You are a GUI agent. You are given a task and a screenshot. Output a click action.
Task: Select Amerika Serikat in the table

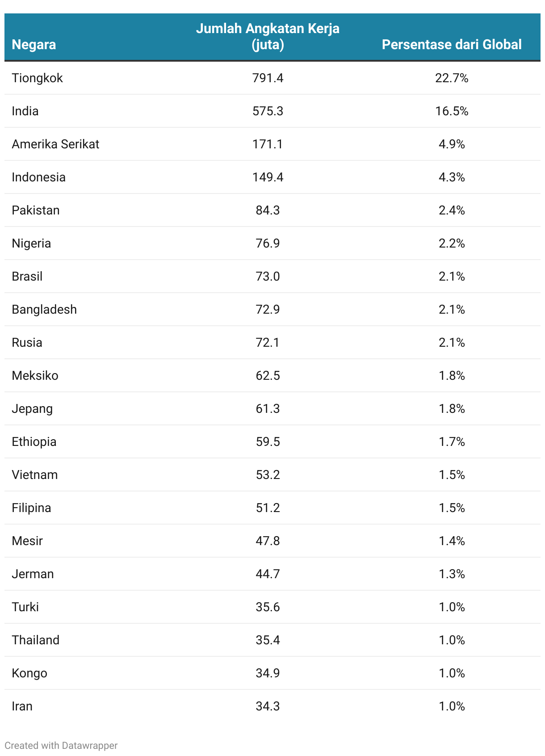[55, 144]
